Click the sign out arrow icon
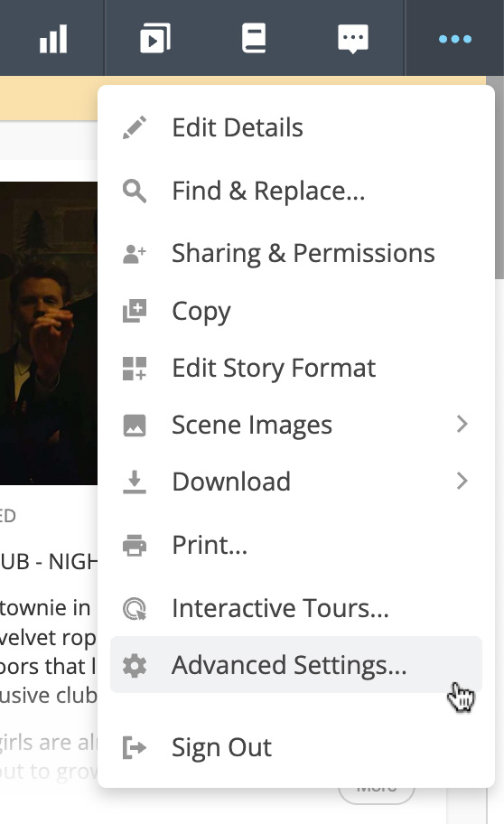Image resolution: width=504 pixels, height=824 pixels. (135, 747)
